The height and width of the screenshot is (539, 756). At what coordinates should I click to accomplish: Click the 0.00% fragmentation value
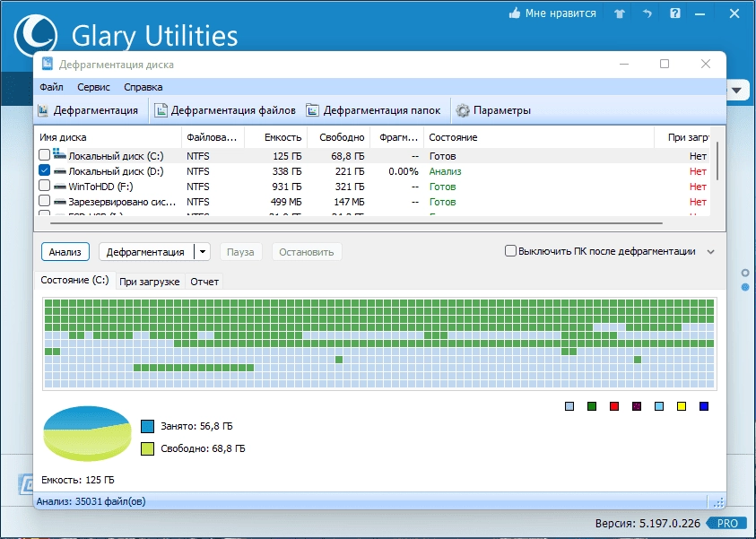tap(403, 171)
